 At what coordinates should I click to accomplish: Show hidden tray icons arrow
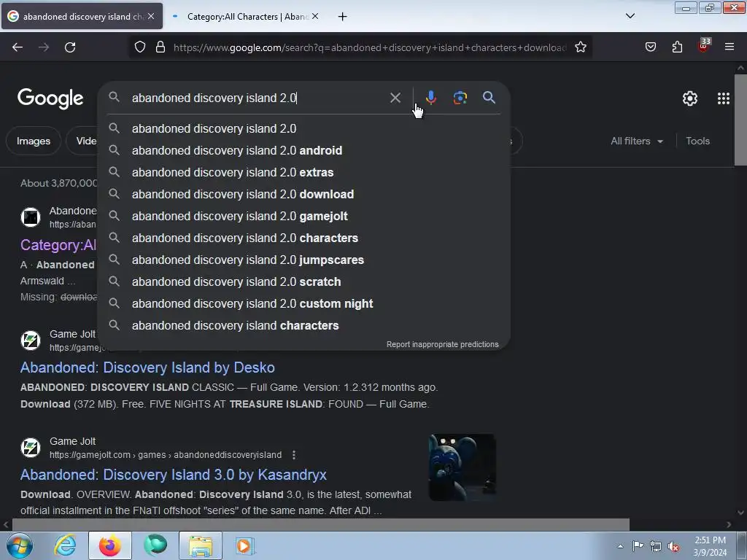click(x=620, y=546)
